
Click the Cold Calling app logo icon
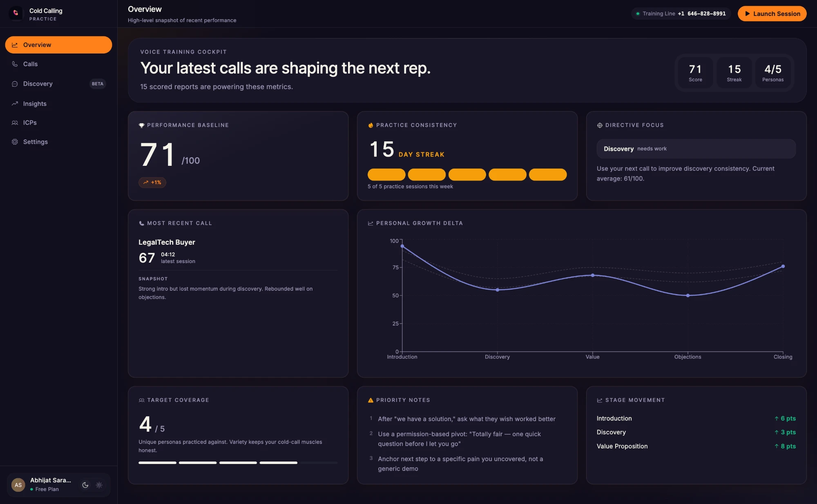[16, 13]
